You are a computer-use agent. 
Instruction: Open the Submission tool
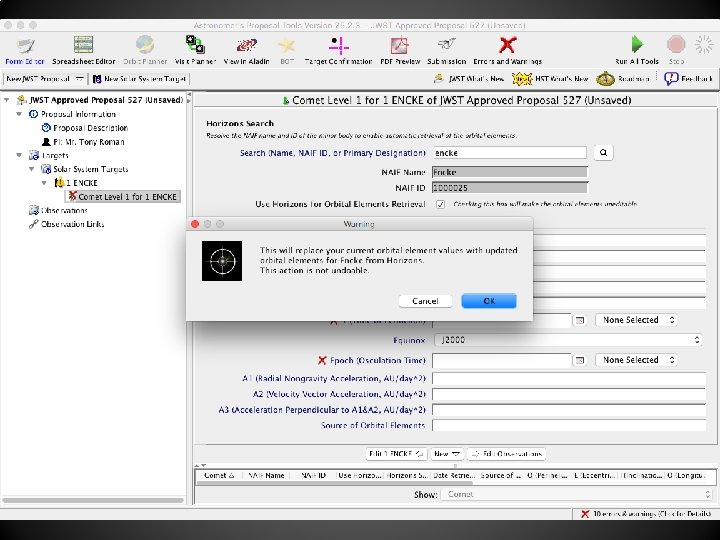pyautogui.click(x=446, y=51)
